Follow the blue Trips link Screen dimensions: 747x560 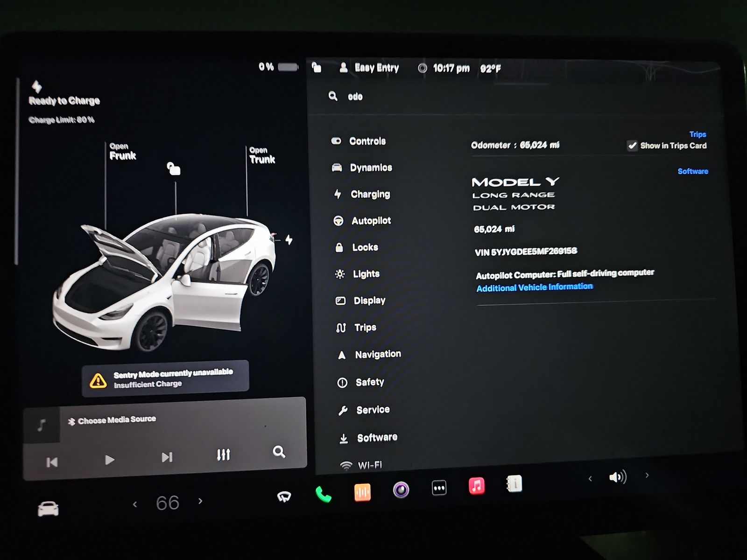click(698, 134)
